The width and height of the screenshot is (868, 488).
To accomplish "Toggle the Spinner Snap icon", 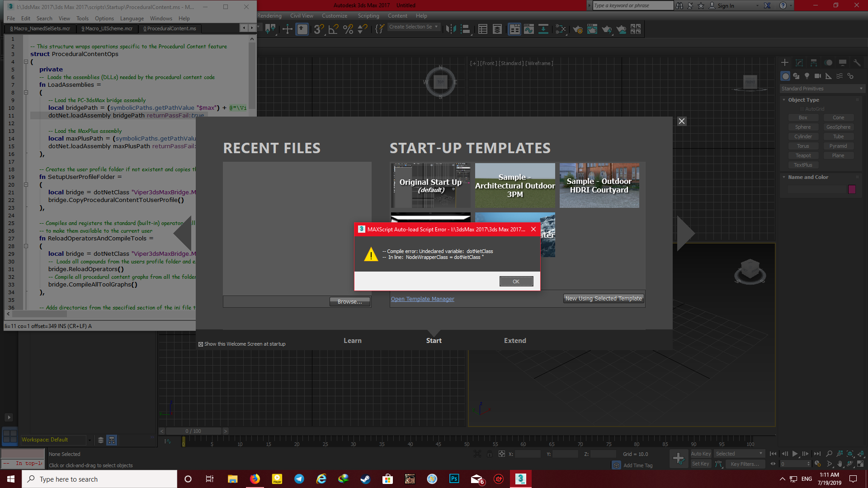I will click(362, 29).
